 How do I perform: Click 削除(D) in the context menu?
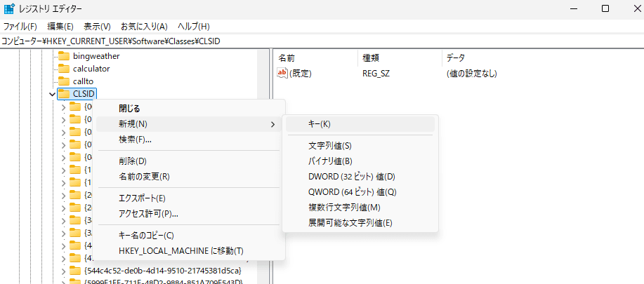132,161
